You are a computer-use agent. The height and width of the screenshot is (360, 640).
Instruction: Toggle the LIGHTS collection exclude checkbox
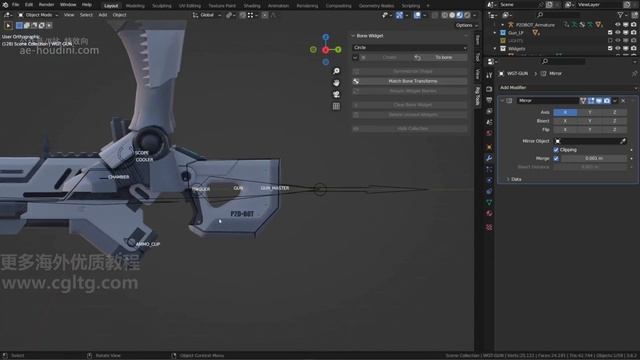coord(610,40)
